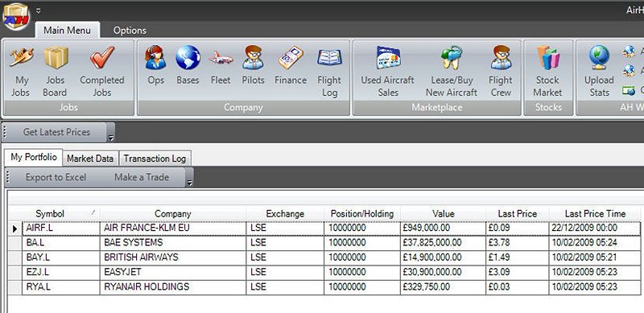Click Export to Excel button
644x313 pixels.
(x=56, y=178)
